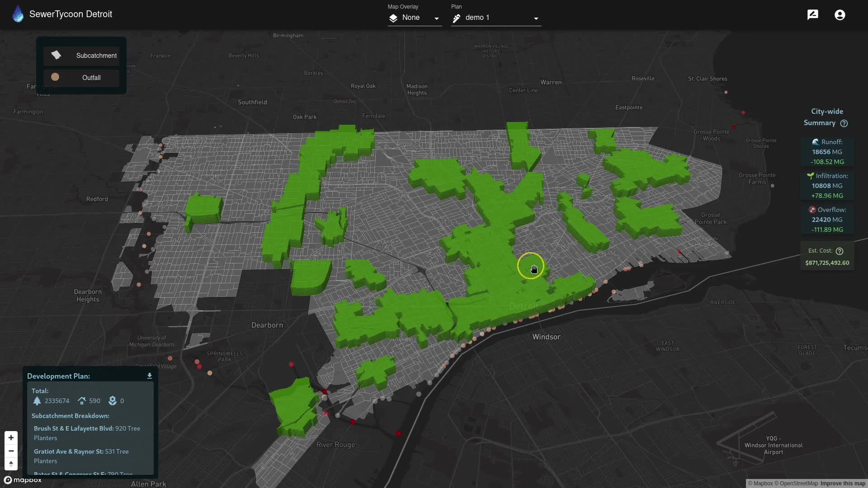Image resolution: width=868 pixels, height=488 pixels.
Task: Click the Mapbox logo
Action: point(23,480)
